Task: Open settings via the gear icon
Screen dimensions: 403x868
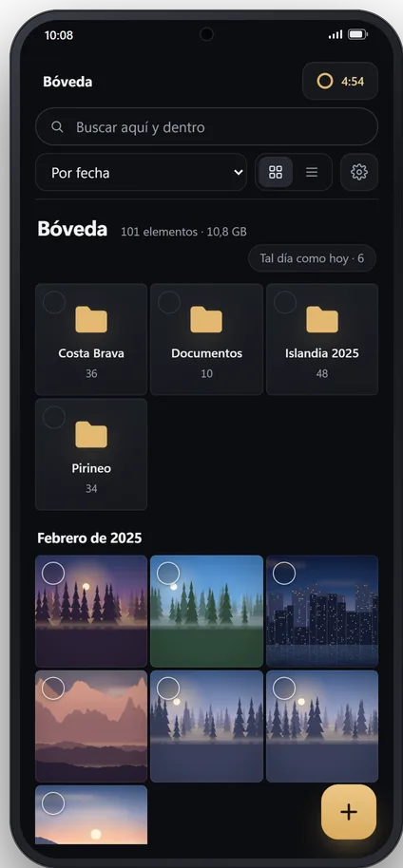Action: point(359,172)
